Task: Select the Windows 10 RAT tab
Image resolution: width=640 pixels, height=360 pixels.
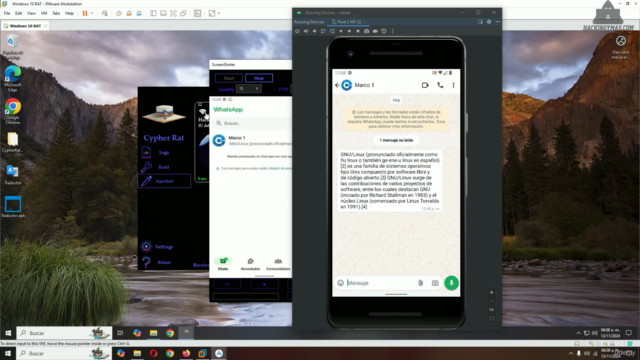Action: click(x=24, y=26)
